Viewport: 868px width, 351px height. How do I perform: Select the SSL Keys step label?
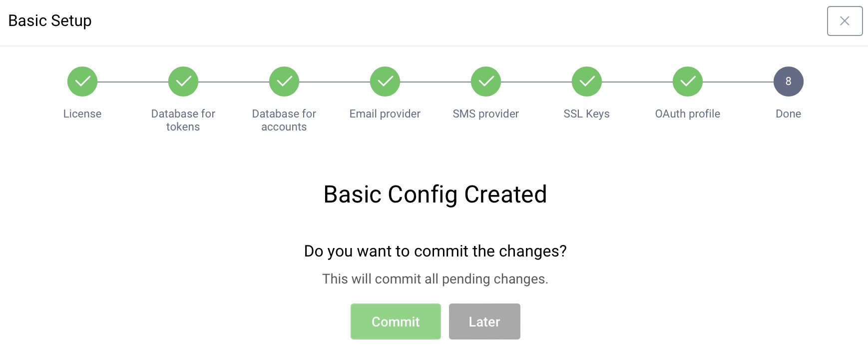point(586,113)
